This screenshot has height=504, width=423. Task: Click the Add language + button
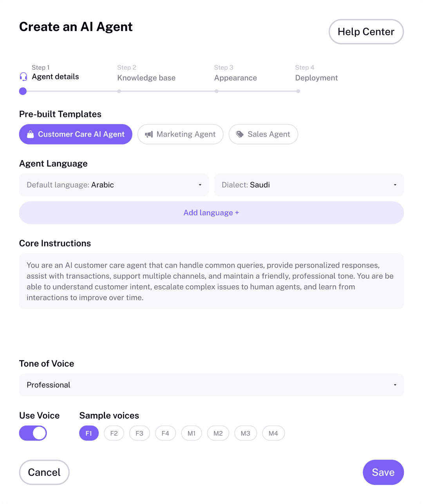[x=211, y=213]
